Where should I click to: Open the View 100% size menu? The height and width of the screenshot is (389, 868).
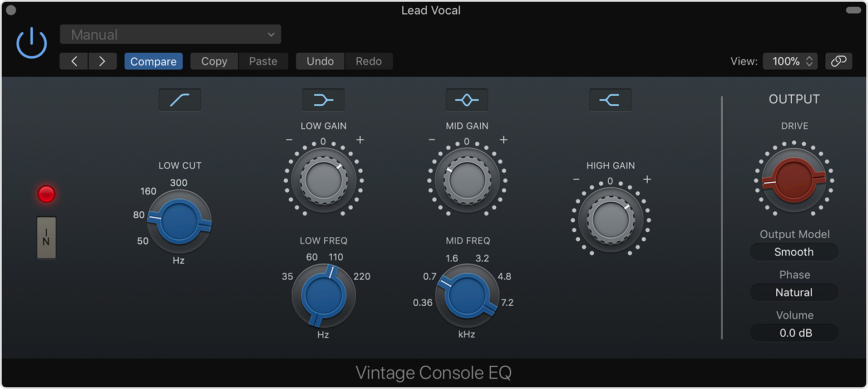pyautogui.click(x=790, y=61)
